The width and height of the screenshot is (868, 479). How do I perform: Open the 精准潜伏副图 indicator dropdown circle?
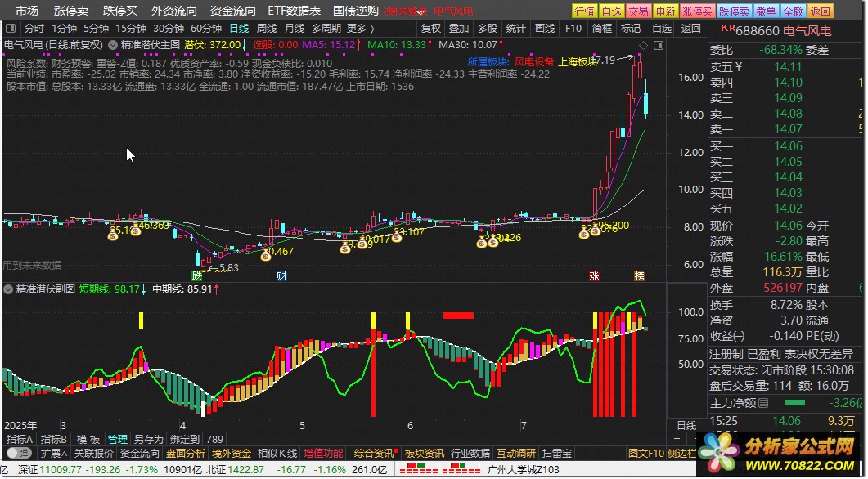9,289
